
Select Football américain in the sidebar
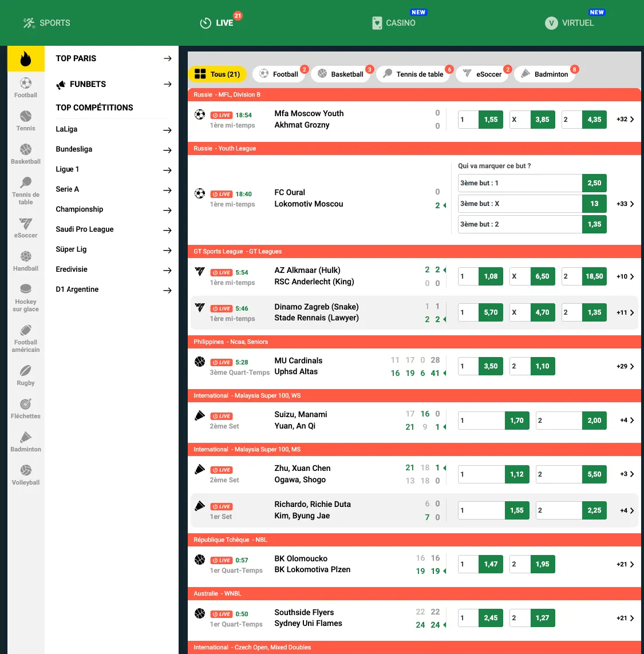26,339
